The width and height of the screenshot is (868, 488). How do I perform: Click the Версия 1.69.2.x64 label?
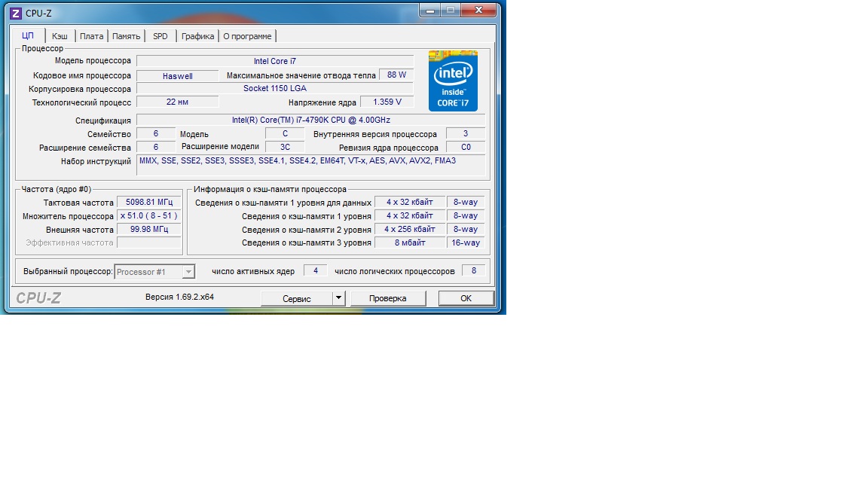[179, 297]
